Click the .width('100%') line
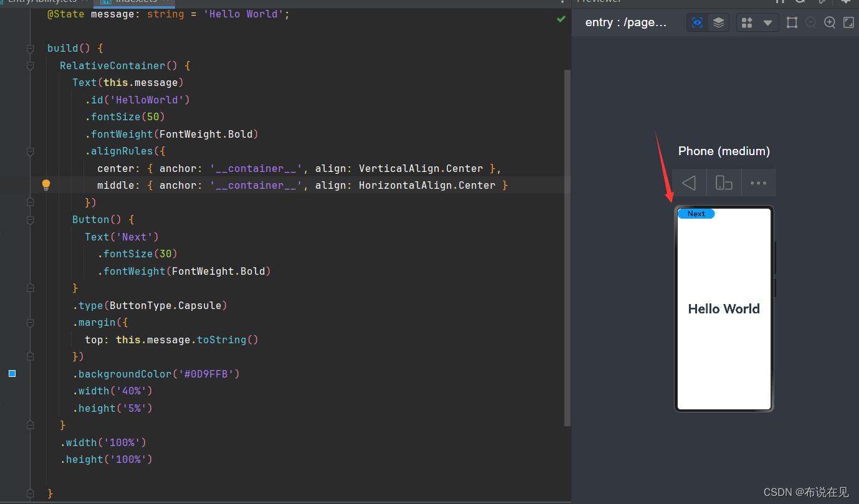The height and width of the screenshot is (504, 859). point(103,442)
